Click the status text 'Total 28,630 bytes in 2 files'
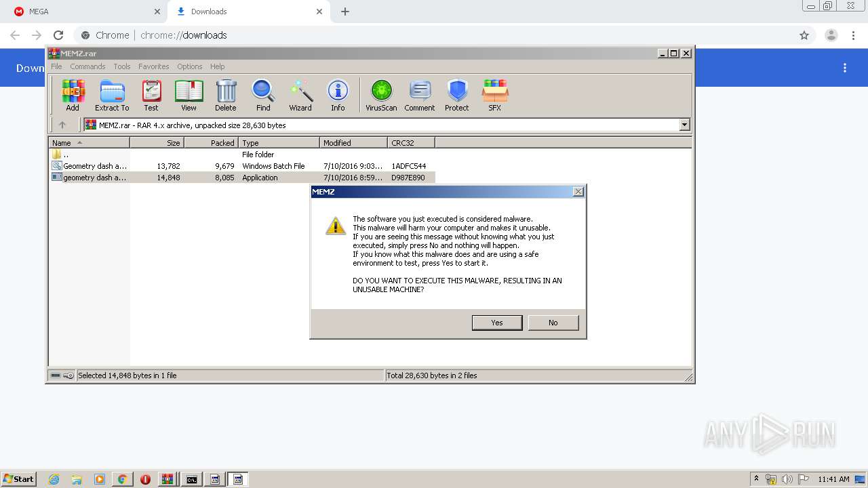The height and width of the screenshot is (488, 868). click(432, 375)
